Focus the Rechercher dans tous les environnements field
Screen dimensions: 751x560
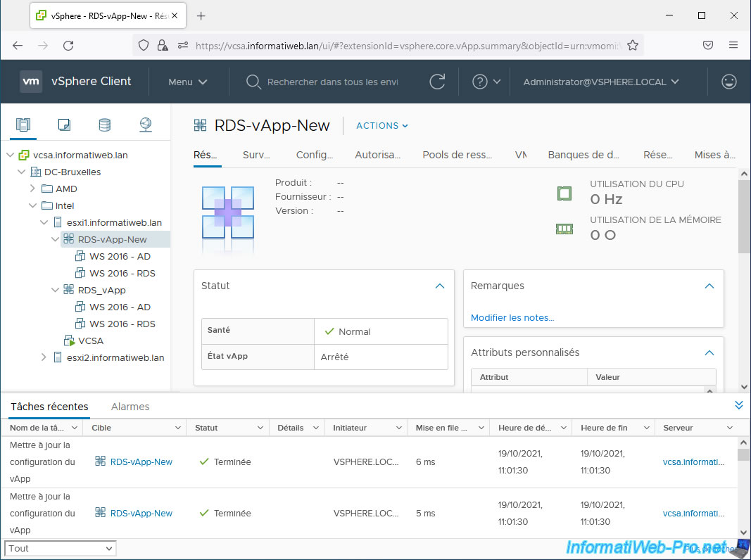point(332,82)
